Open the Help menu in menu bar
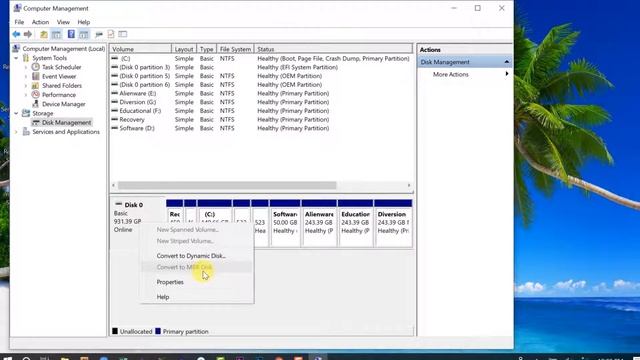Image resolution: width=640 pixels, height=360 pixels. [x=84, y=22]
